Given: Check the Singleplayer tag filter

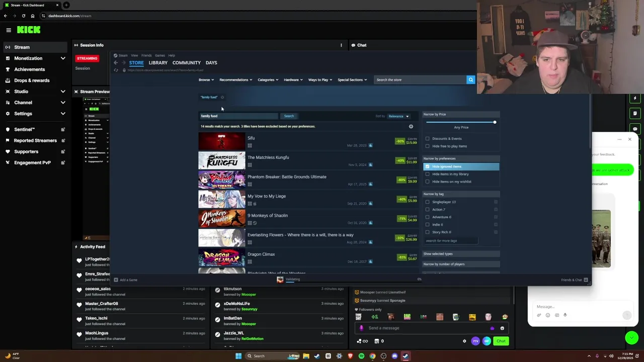Looking at the screenshot, I should coord(428,202).
